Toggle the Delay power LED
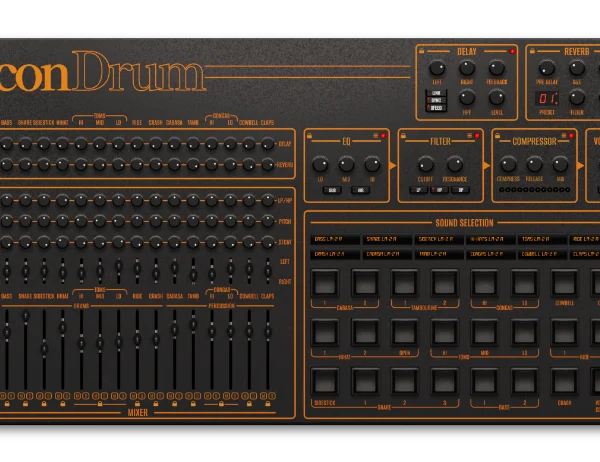The height and width of the screenshot is (462, 600). click(x=512, y=51)
